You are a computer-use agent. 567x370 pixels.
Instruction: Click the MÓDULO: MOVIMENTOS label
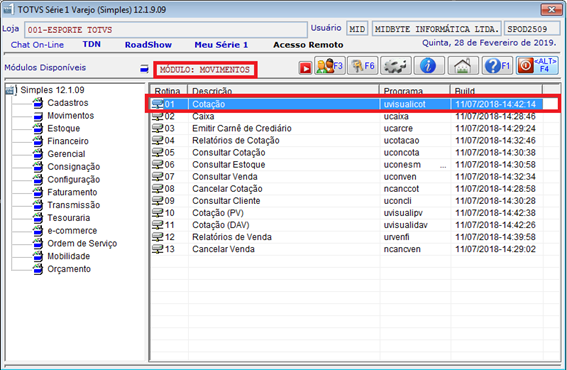[x=205, y=69]
